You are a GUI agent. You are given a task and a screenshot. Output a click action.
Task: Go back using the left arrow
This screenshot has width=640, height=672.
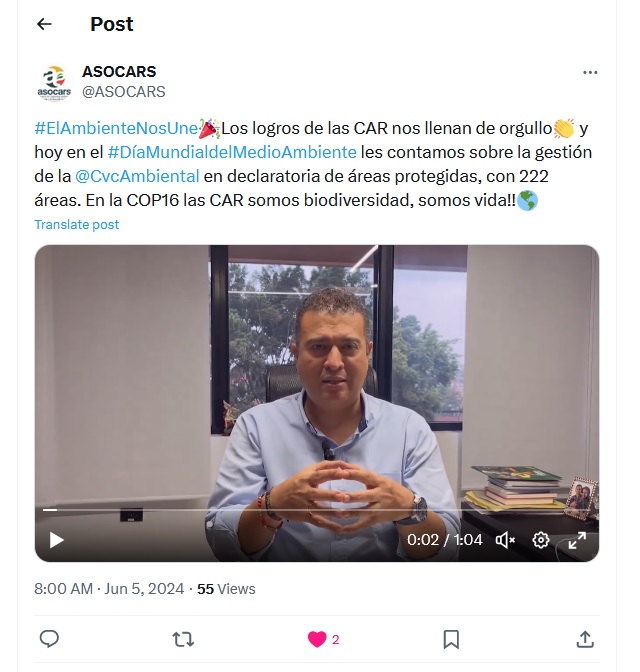pos(44,24)
